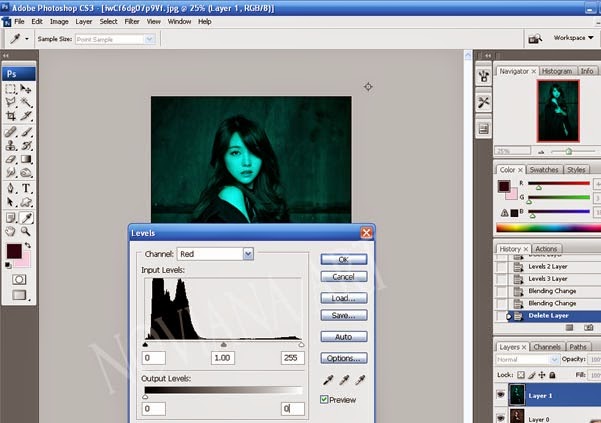Hide Layer 1 with its eye icon
Viewport: 601px width, 423px height.
[501, 394]
